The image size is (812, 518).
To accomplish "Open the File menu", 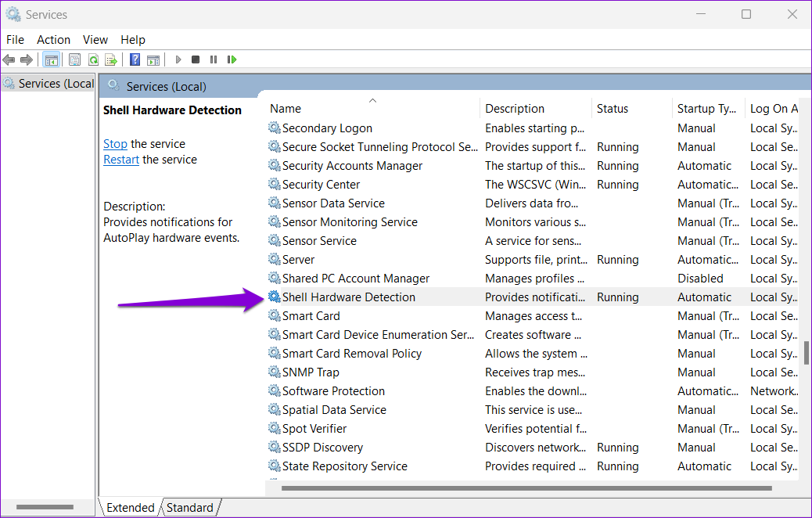I will pos(15,40).
